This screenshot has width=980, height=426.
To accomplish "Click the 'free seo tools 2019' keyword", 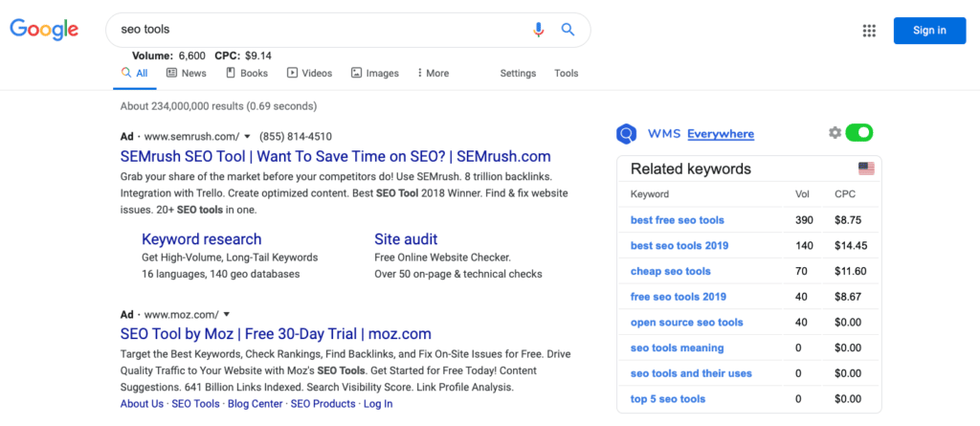I will click(x=679, y=297).
